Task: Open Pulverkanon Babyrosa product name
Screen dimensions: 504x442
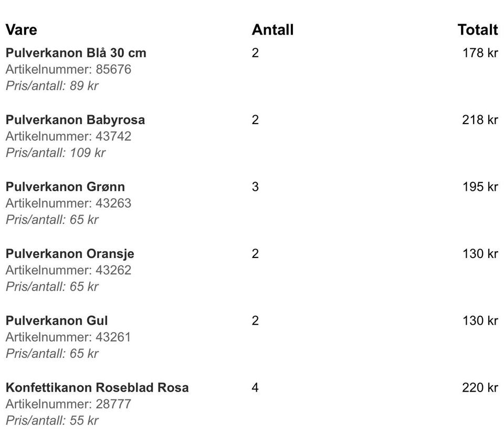Action: [x=75, y=120]
